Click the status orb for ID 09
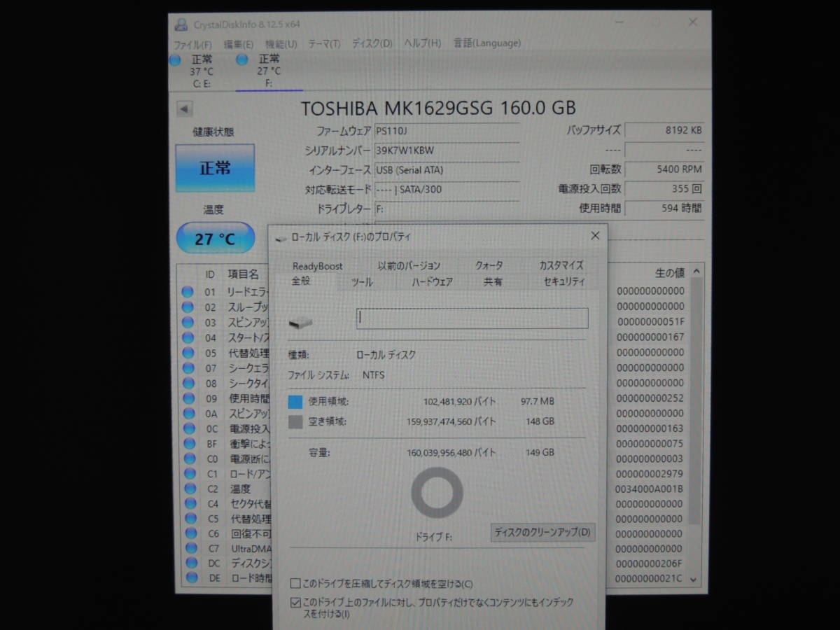This screenshot has width=840, height=630. [188, 398]
